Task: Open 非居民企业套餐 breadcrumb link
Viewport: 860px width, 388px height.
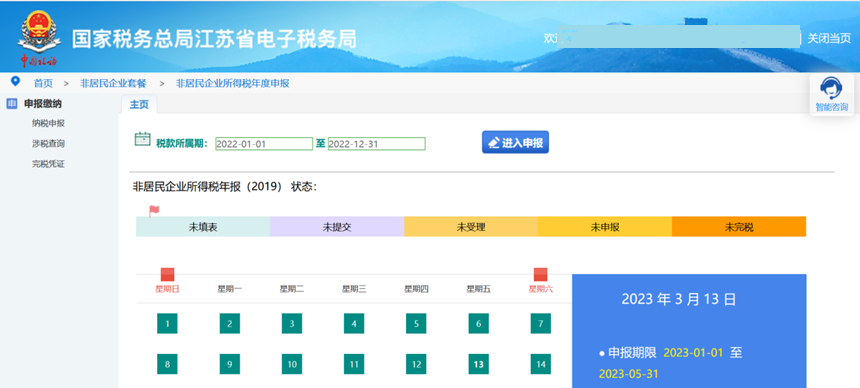Action: tap(113, 83)
